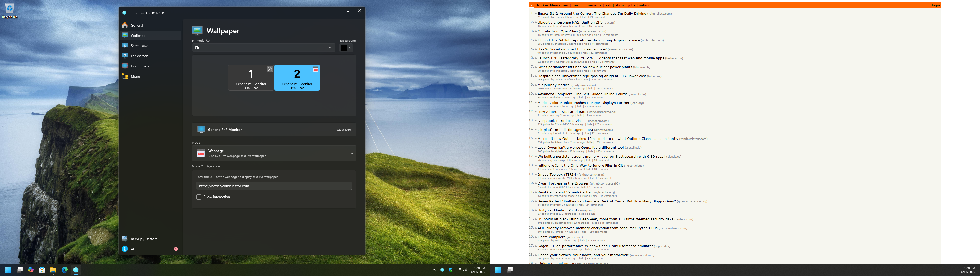Open '744 comments' under Midjourney Medical
This screenshot has height=276, width=980.
(x=605, y=89)
